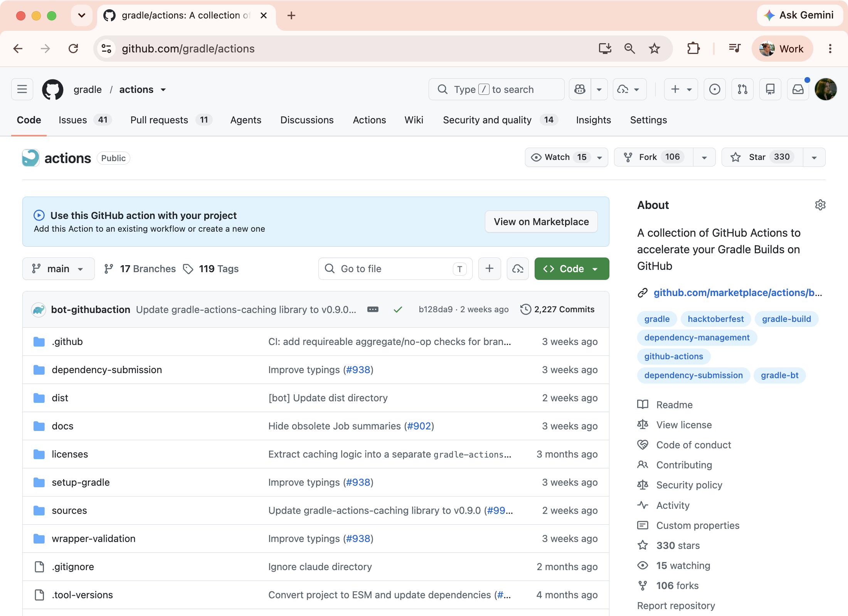Focus the Type / to search box

[496, 89]
